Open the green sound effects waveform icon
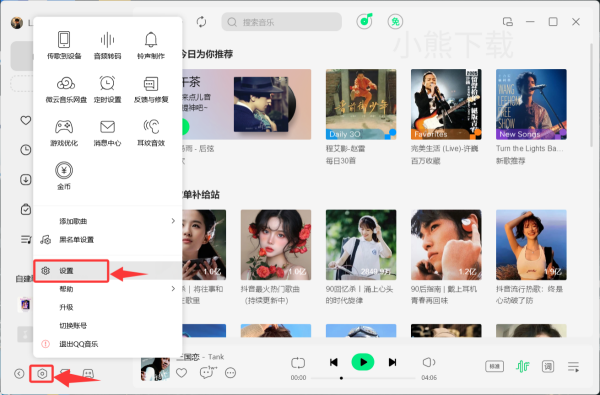This screenshot has height=395, width=600. [x=523, y=366]
